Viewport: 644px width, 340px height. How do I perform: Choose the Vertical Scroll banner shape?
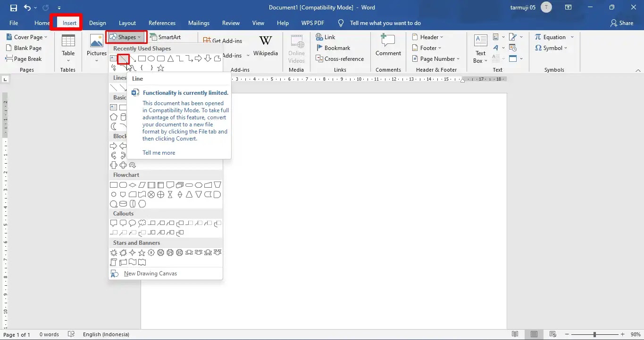114,262
